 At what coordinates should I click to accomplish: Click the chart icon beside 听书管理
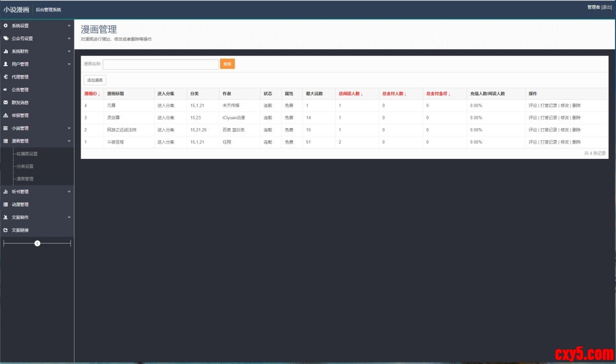[x=6, y=192]
